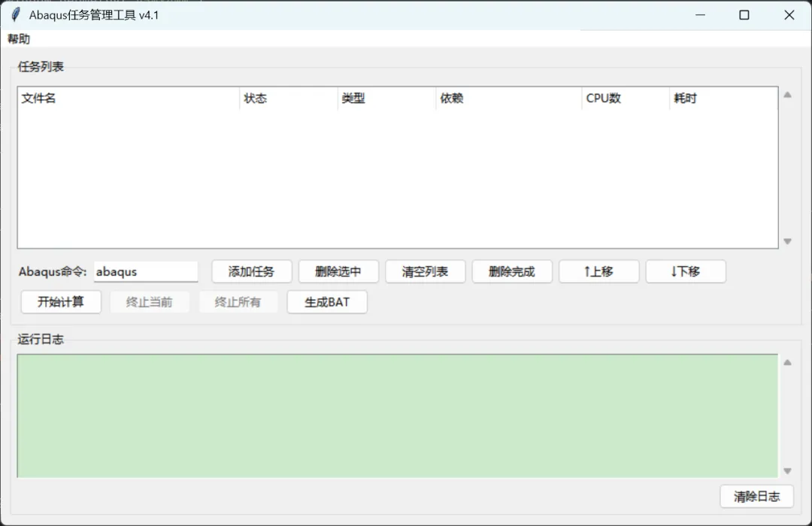Image resolution: width=812 pixels, height=526 pixels.
Task: Sort by the 类型 column header
Action: point(386,98)
